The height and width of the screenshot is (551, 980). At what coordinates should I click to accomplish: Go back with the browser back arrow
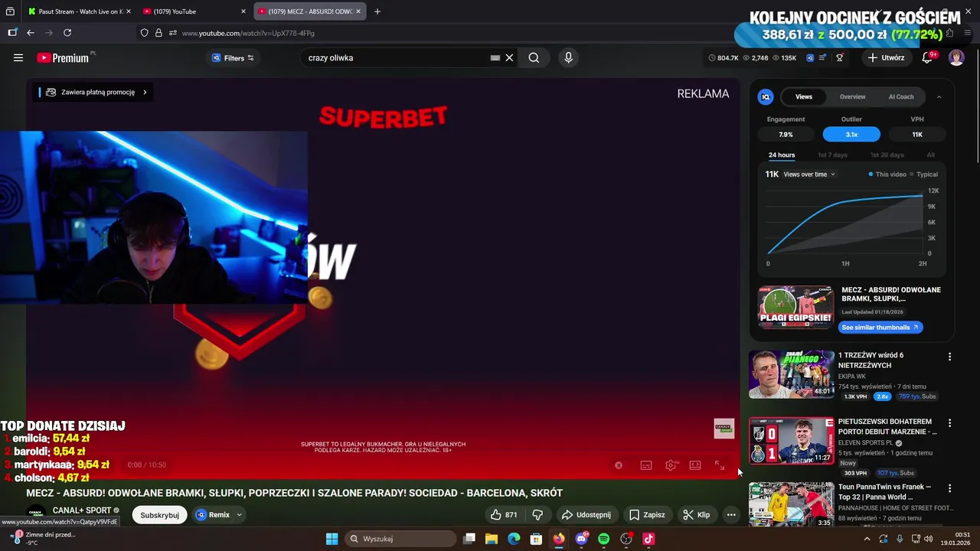pos(31,33)
